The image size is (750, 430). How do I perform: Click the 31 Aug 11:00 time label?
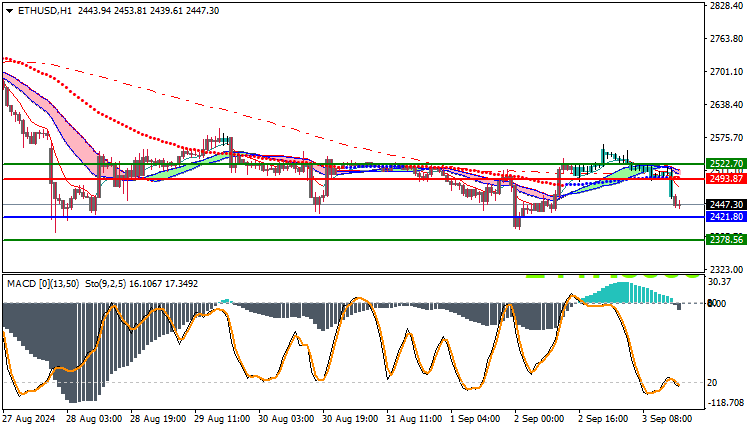414,419
